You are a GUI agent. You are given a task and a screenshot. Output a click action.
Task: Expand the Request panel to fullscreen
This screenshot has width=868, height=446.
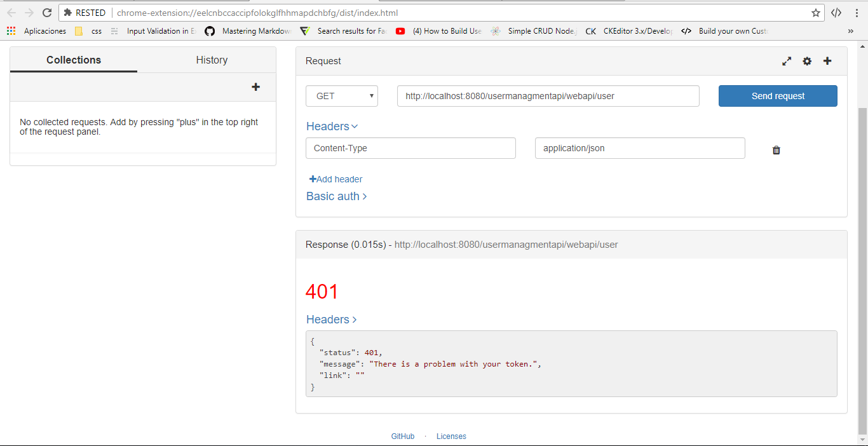(x=786, y=61)
